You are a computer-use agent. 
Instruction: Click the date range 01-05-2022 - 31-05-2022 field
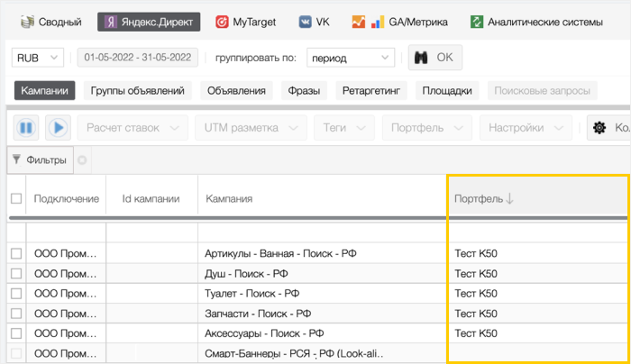[137, 58]
